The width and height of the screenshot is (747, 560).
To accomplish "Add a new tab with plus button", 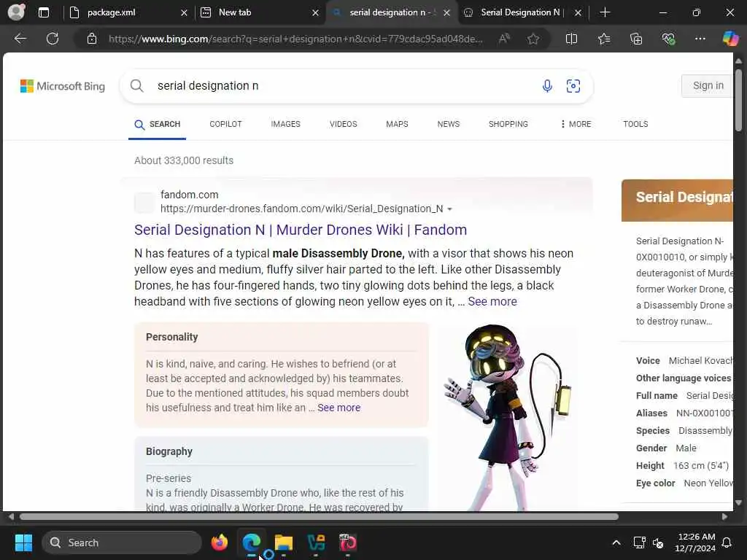I will point(605,12).
